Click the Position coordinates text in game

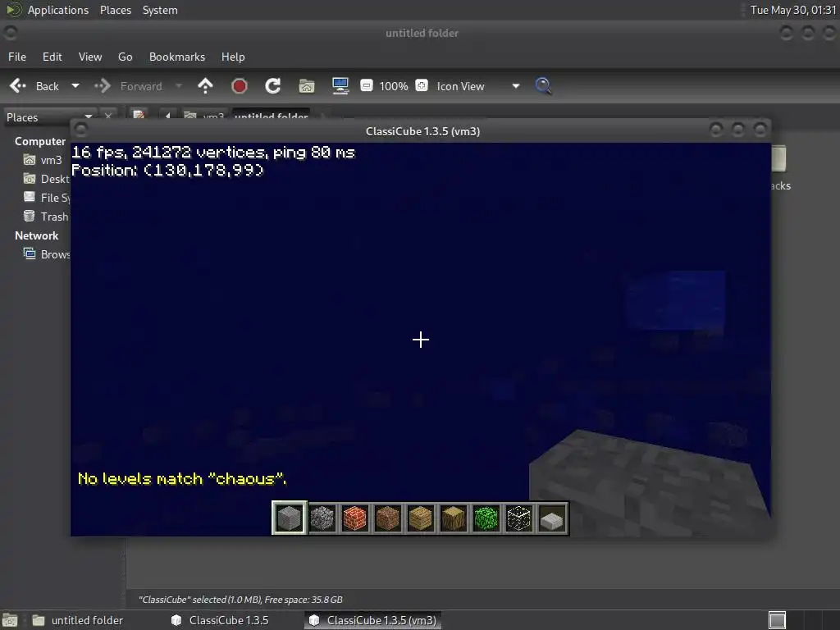[167, 171]
